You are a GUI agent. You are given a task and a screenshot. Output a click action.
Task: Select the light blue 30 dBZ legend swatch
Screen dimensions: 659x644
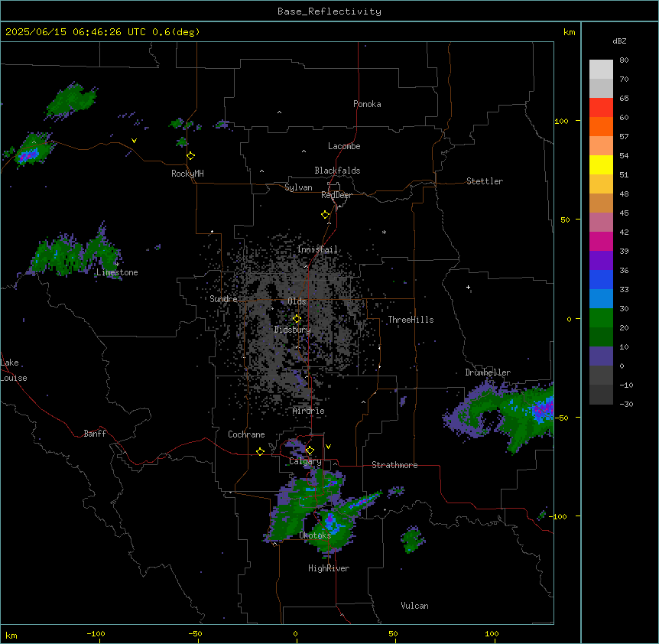[601, 299]
